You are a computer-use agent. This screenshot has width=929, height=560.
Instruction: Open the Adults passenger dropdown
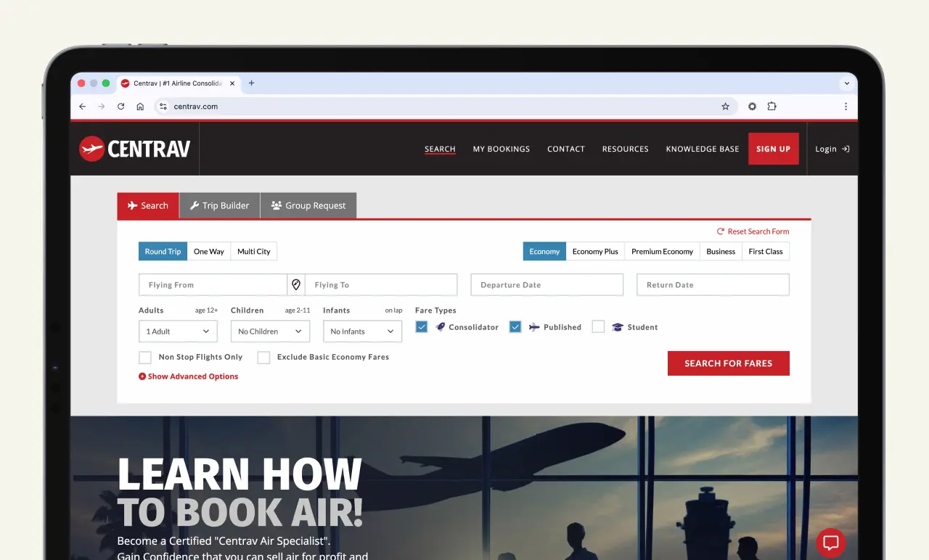tap(178, 331)
